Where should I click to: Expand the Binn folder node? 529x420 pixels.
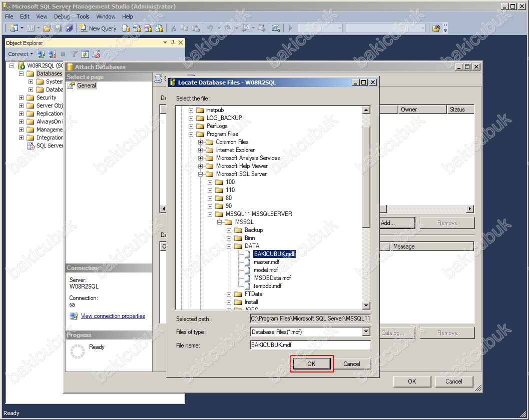pyautogui.click(x=229, y=238)
